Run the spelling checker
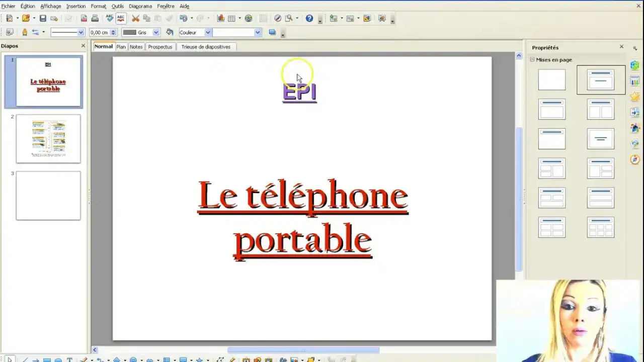Viewport: 644px width, 362px height. (109, 18)
